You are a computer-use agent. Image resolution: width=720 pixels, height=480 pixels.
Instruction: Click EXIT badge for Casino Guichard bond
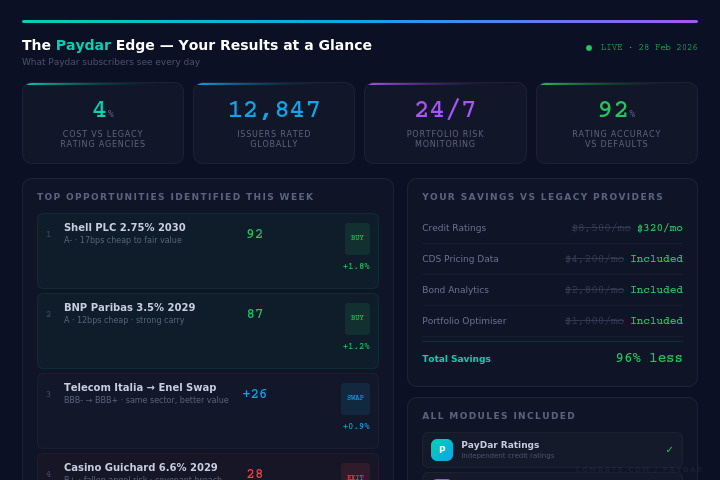pos(355,472)
